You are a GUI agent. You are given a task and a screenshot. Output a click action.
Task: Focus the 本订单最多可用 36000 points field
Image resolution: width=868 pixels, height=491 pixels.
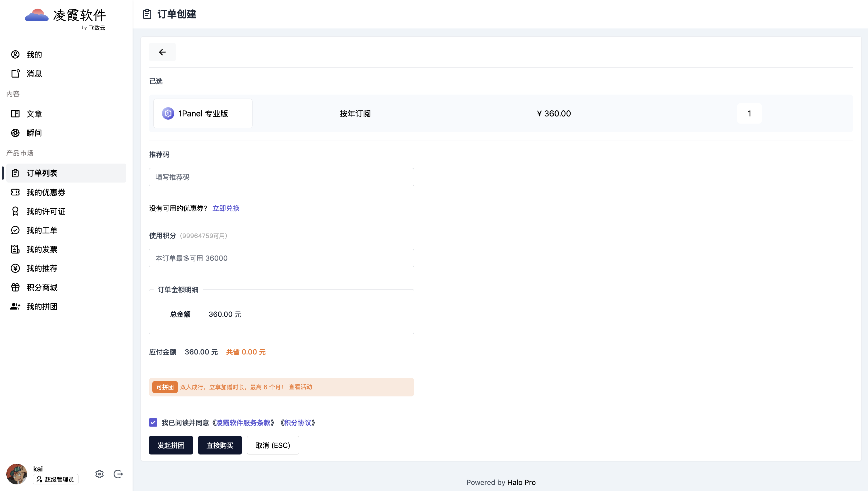pos(281,258)
